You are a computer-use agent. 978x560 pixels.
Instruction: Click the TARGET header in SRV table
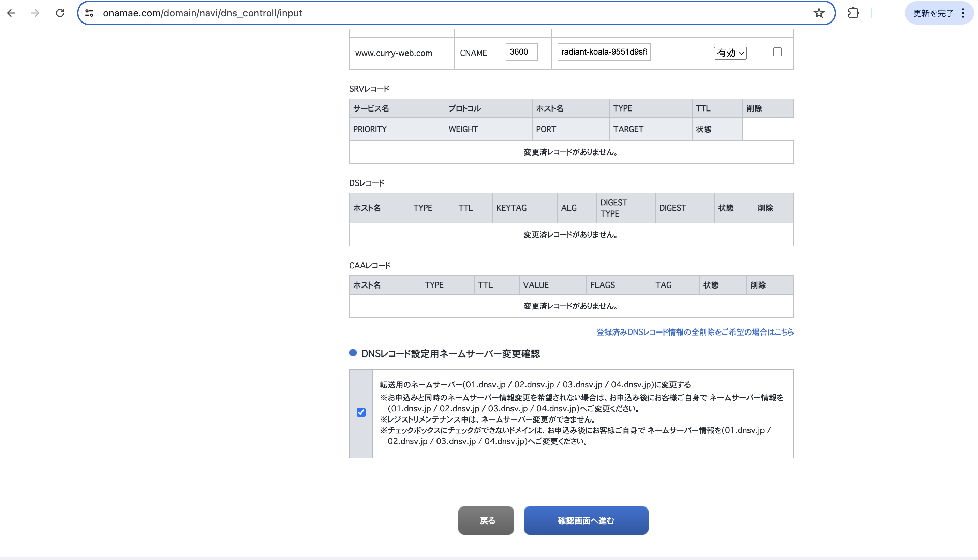click(x=651, y=129)
